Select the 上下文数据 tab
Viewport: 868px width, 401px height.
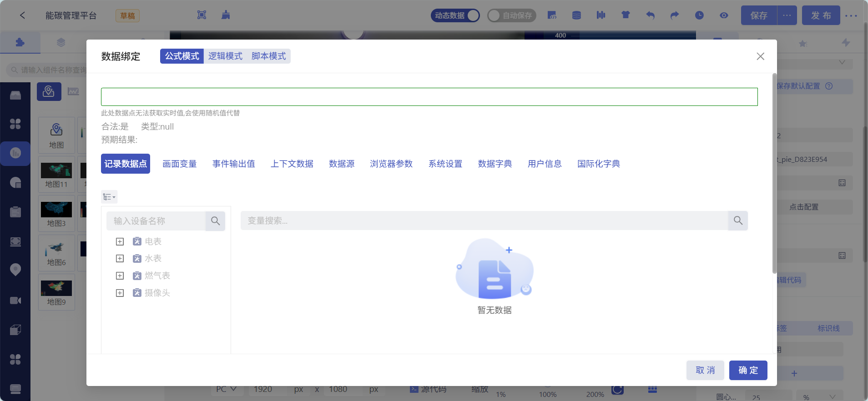click(292, 164)
